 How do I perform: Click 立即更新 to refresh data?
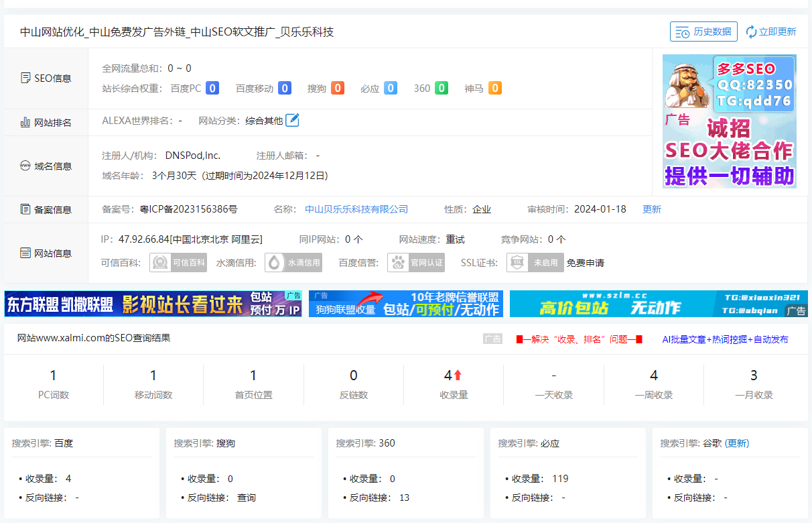tap(771, 32)
